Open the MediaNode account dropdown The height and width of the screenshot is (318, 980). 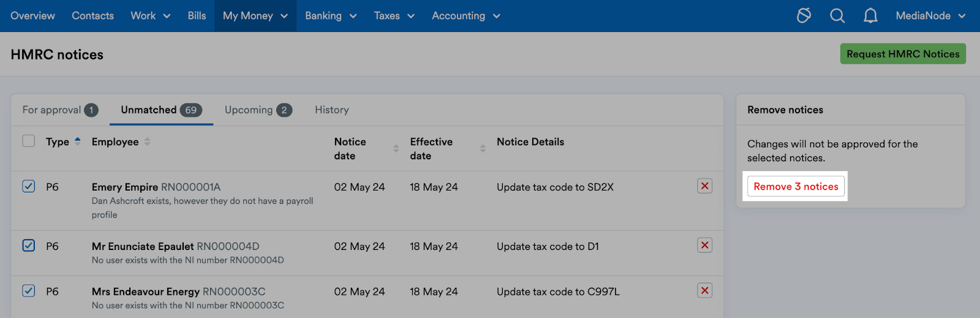930,16
